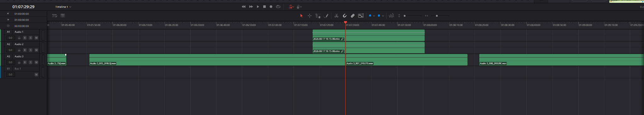Solo the Audio 2 track
This screenshot has height=115, width=644.
point(31,50)
